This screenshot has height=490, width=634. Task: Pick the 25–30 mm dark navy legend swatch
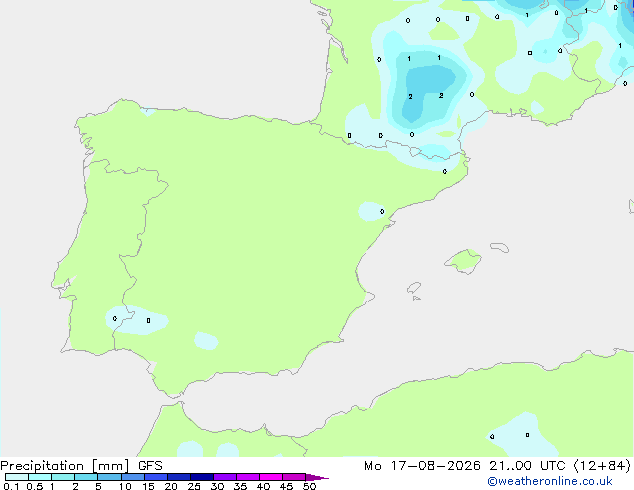coord(201,477)
